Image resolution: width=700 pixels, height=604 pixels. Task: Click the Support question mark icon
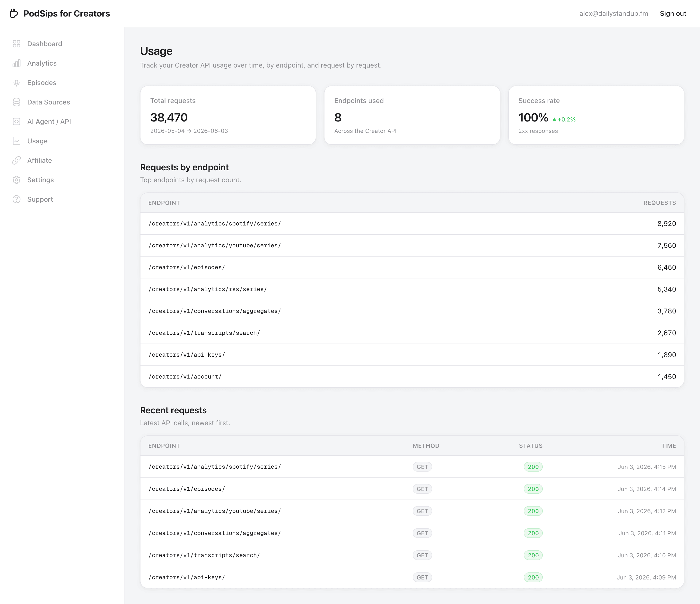coord(17,199)
